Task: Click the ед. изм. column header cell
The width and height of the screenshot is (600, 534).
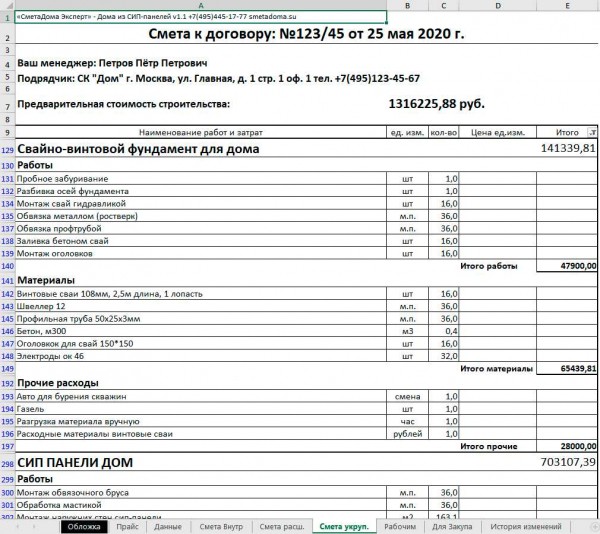Action: click(408, 132)
